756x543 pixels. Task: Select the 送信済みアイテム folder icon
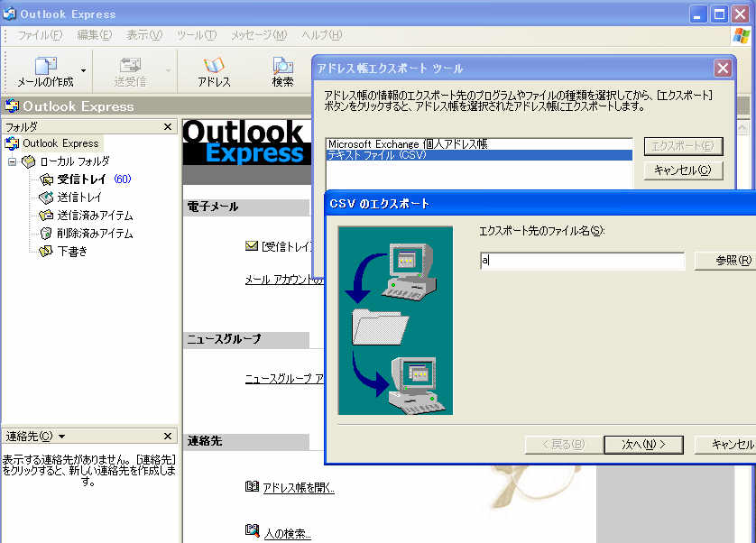[46, 215]
